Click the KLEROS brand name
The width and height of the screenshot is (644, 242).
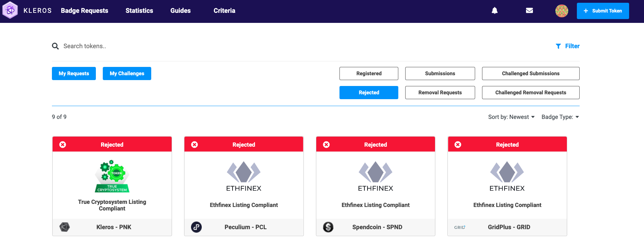pyautogui.click(x=37, y=11)
